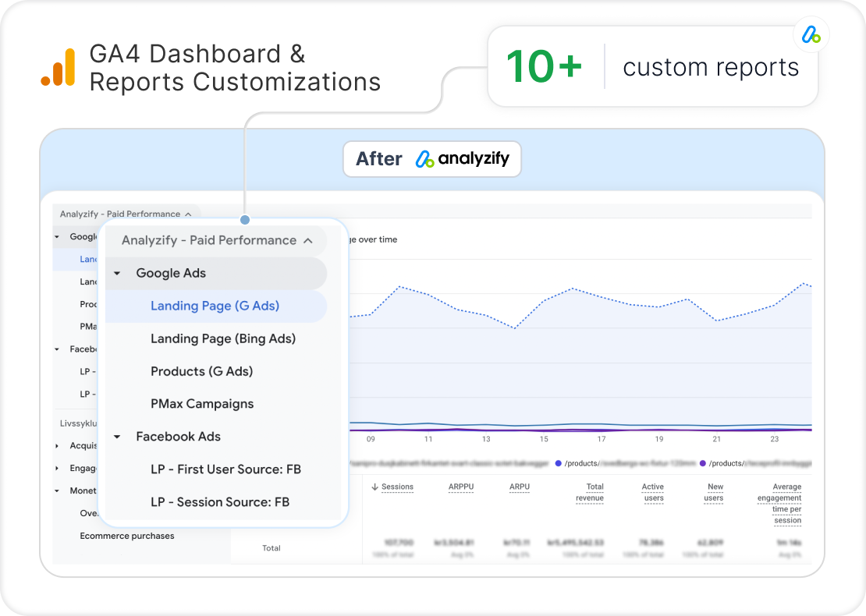Screen dimensions: 866x616
Task: Collapse the Monetization section arrow
Action: [x=57, y=490]
